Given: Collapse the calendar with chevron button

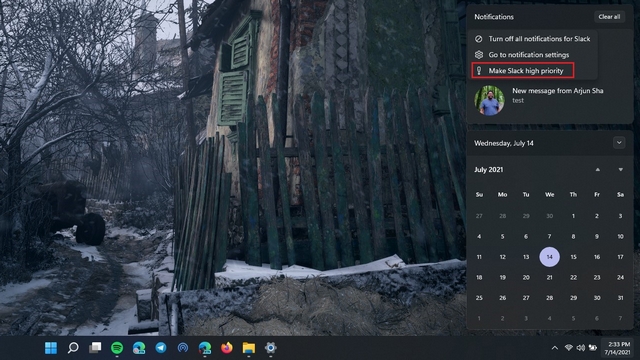Looking at the screenshot, I should pyautogui.click(x=619, y=143).
